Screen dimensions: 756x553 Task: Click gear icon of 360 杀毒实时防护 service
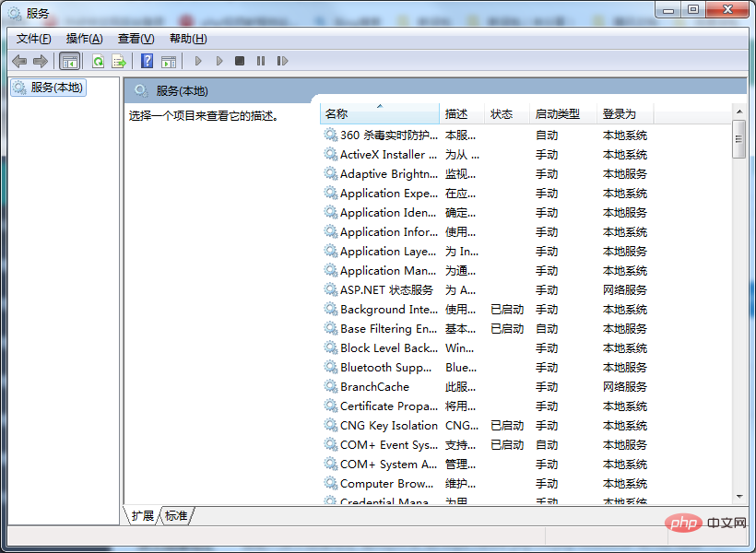click(x=330, y=135)
